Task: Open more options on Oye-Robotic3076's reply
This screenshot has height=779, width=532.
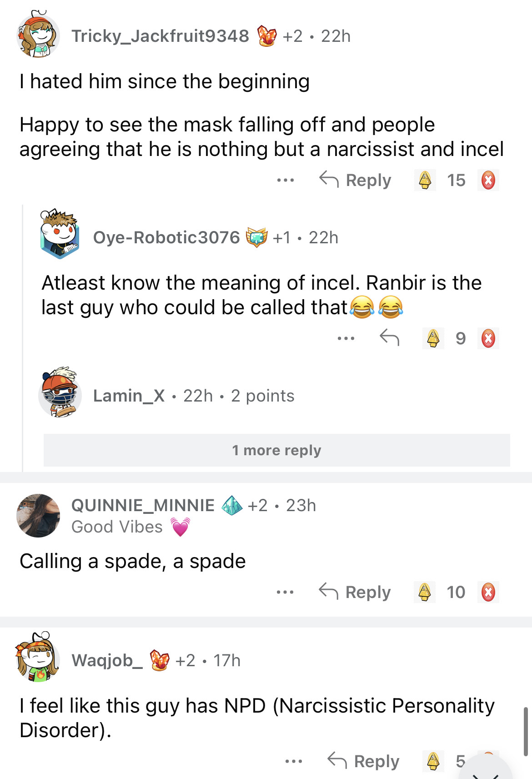Action: [x=346, y=338]
